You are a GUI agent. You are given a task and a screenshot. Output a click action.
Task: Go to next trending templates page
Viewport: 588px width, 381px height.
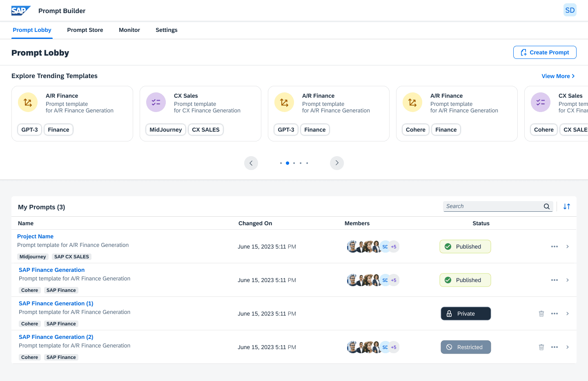coord(337,163)
